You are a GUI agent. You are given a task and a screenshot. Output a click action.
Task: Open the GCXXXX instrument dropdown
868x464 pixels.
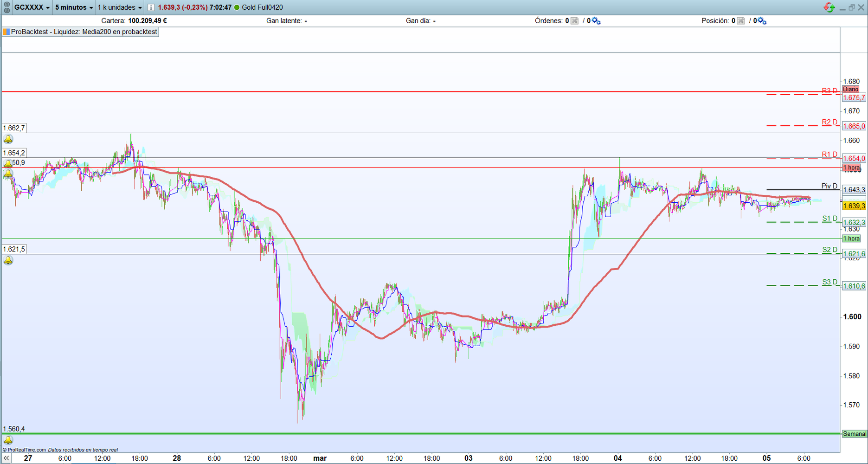point(32,7)
